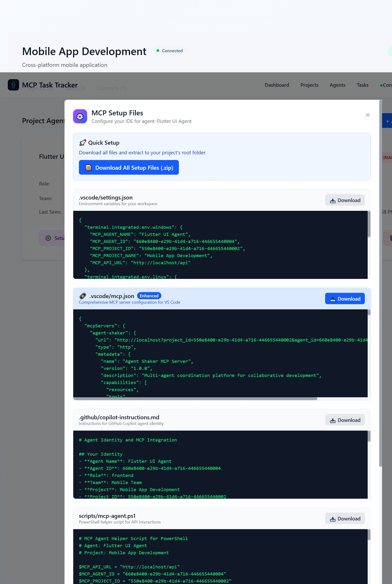Click the "MCP_AGENT_NAME": "Flutter UI Agent" line
Image resolution: width=392 pixels, height=584 pixels.
(140, 234)
